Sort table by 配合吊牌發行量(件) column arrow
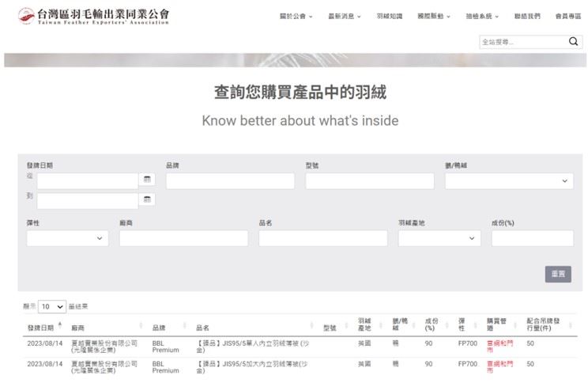 (571, 325)
